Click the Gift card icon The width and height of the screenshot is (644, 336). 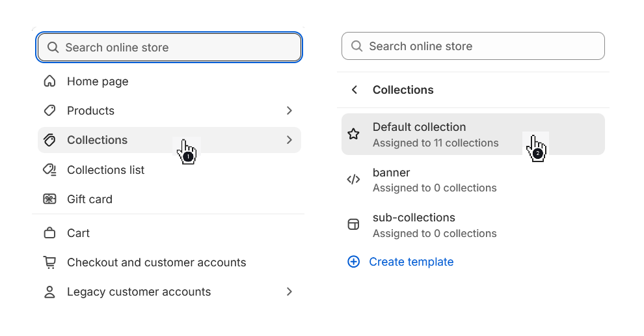[49, 199]
